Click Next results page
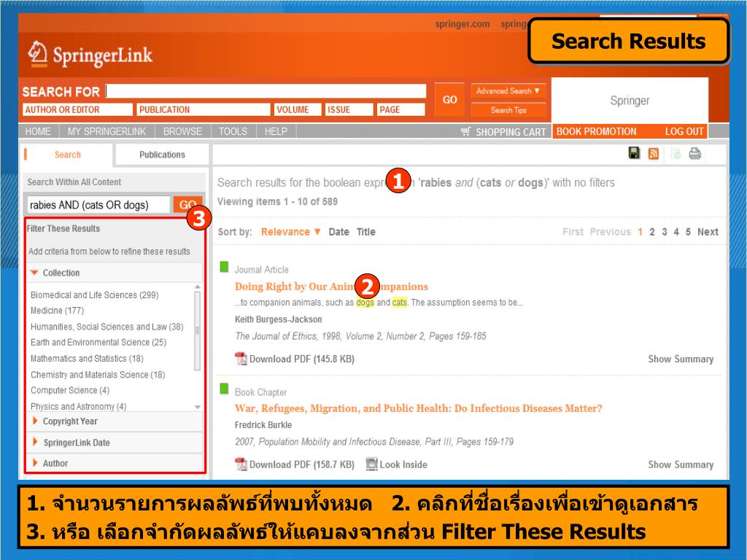 pos(708,232)
